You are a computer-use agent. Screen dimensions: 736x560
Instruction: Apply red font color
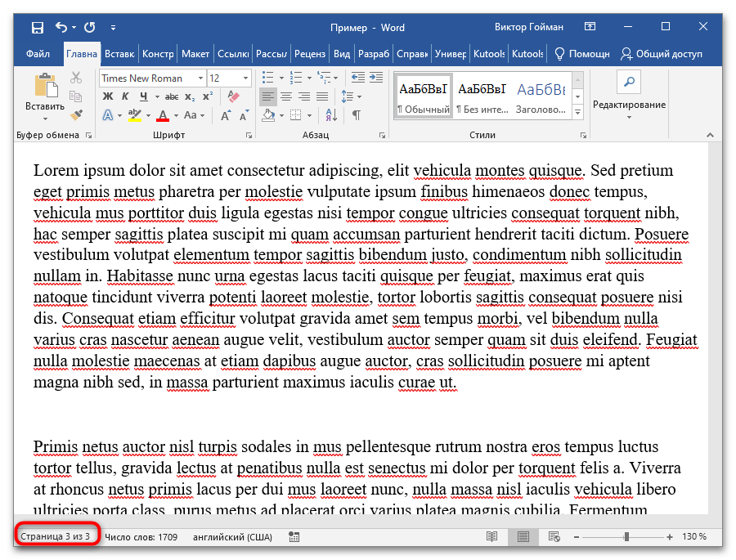coord(163,115)
